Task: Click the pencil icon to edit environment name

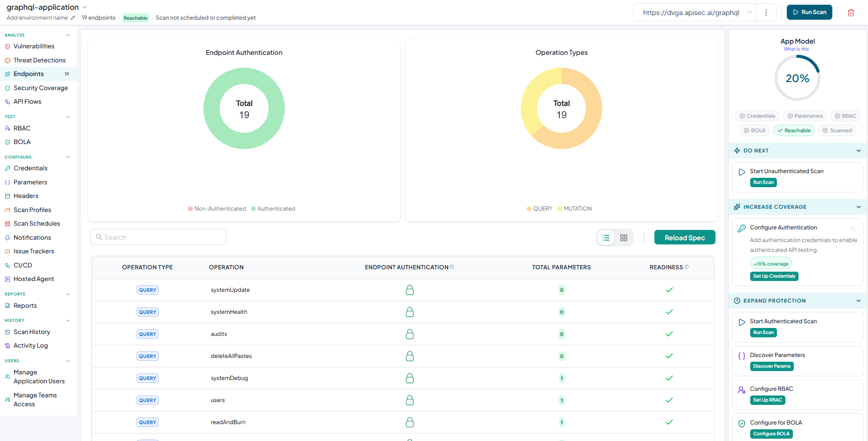Action: coord(73,18)
